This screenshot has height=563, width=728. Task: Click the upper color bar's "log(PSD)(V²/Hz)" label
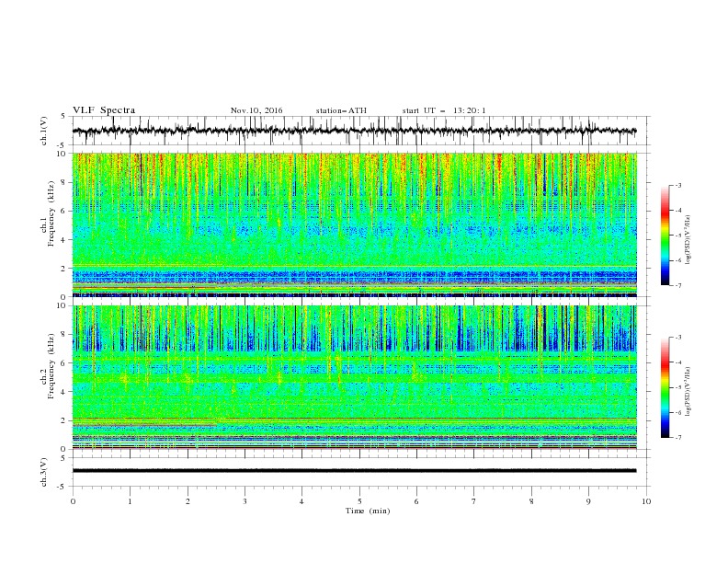688,240
